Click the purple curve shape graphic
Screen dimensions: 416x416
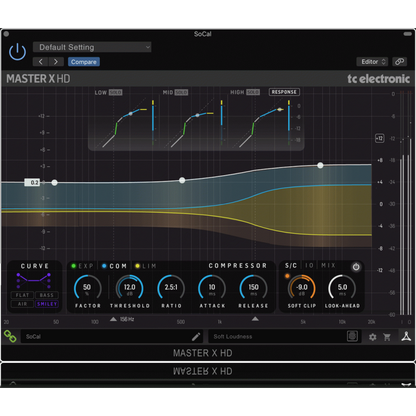pyautogui.click(x=34, y=280)
